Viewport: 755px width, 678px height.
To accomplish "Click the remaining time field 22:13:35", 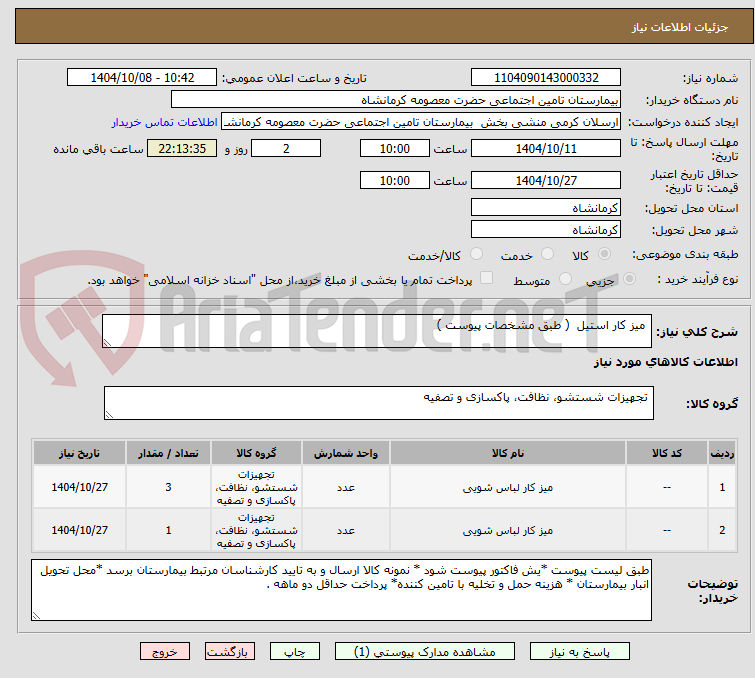I will [x=182, y=148].
